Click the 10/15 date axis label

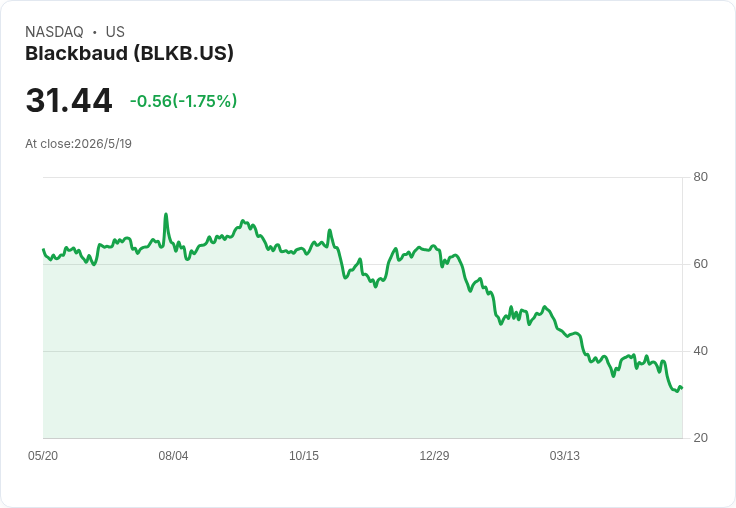[x=304, y=455]
